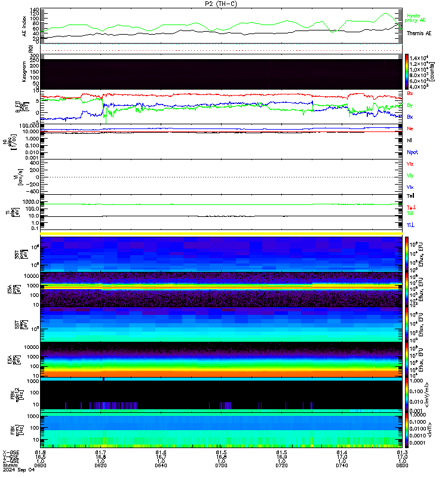Click the "0720" time tick label

281,465
